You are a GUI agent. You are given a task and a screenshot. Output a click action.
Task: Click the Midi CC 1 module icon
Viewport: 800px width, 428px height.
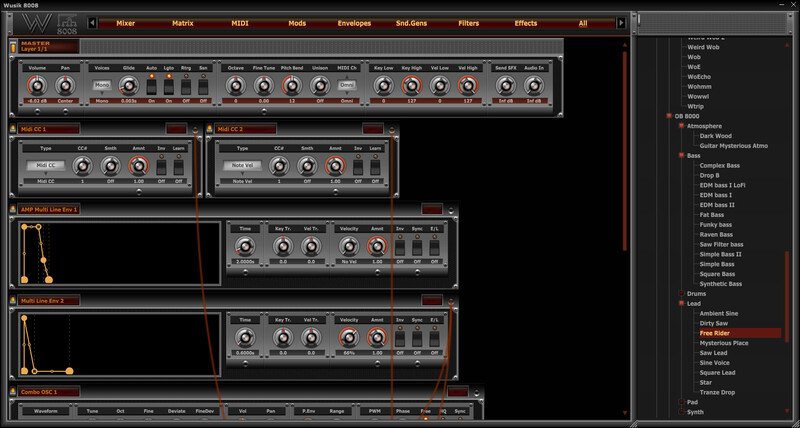point(13,129)
